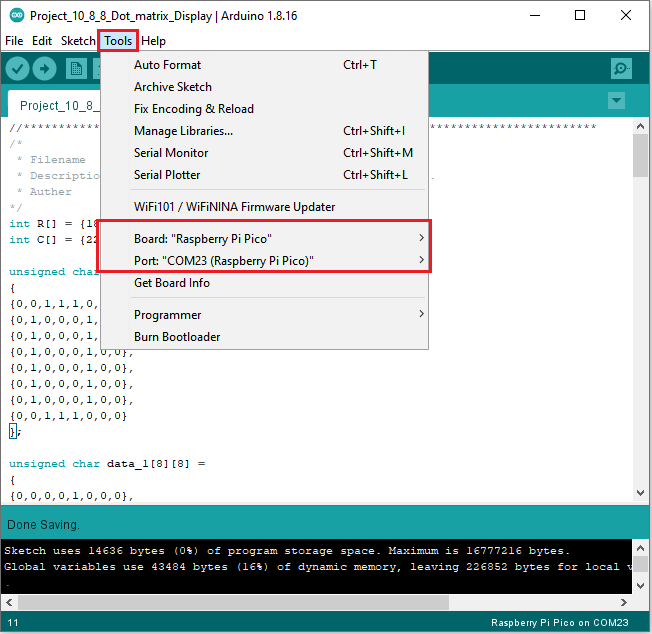Open the Help menu
Screen dimensions: 652x634
[153, 41]
